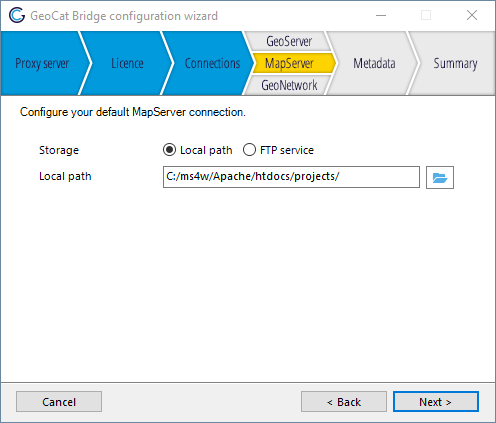Jump to the Licence wizard step

click(127, 63)
